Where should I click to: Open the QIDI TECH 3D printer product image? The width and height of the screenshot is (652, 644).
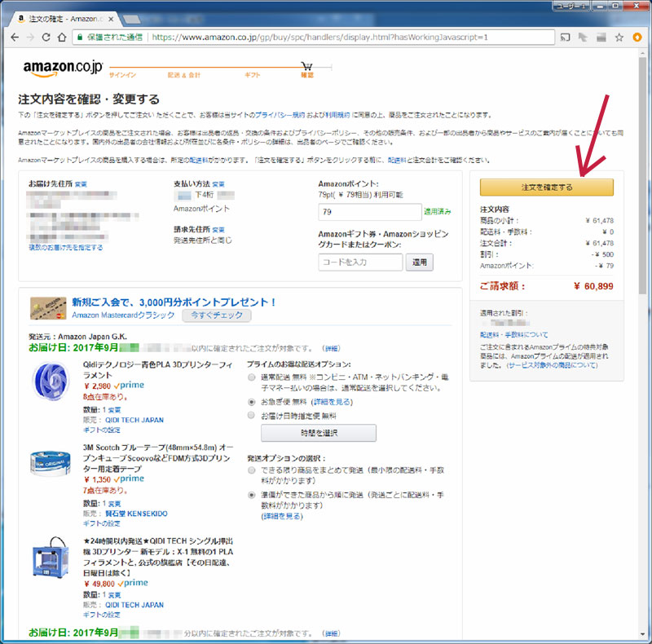(x=51, y=558)
